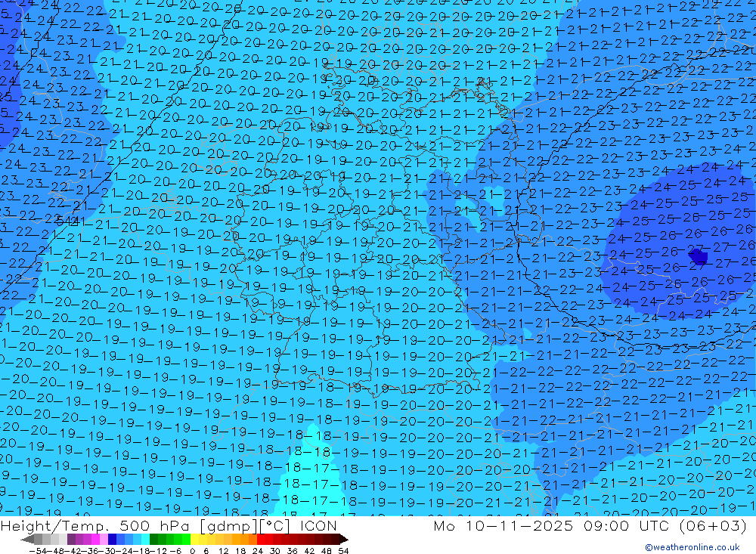
Task: Click the '[°C]' unit label
Action: click(x=274, y=526)
